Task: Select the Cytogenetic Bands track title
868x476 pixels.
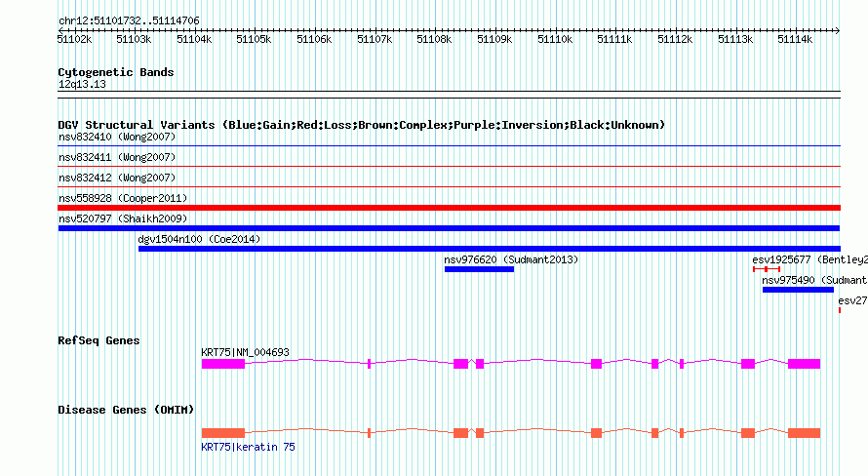Action: [x=116, y=72]
